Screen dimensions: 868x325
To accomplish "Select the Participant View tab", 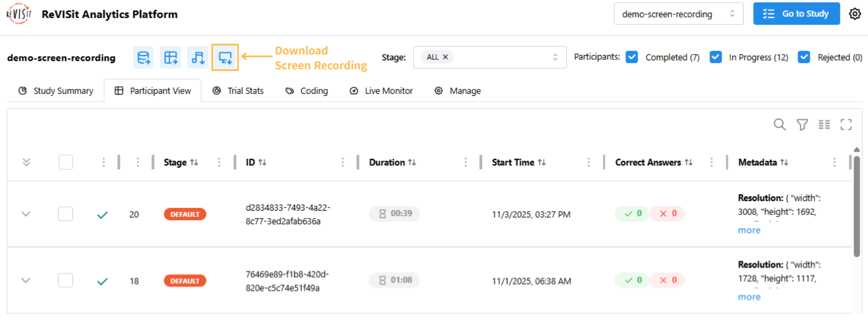I will (x=153, y=91).
